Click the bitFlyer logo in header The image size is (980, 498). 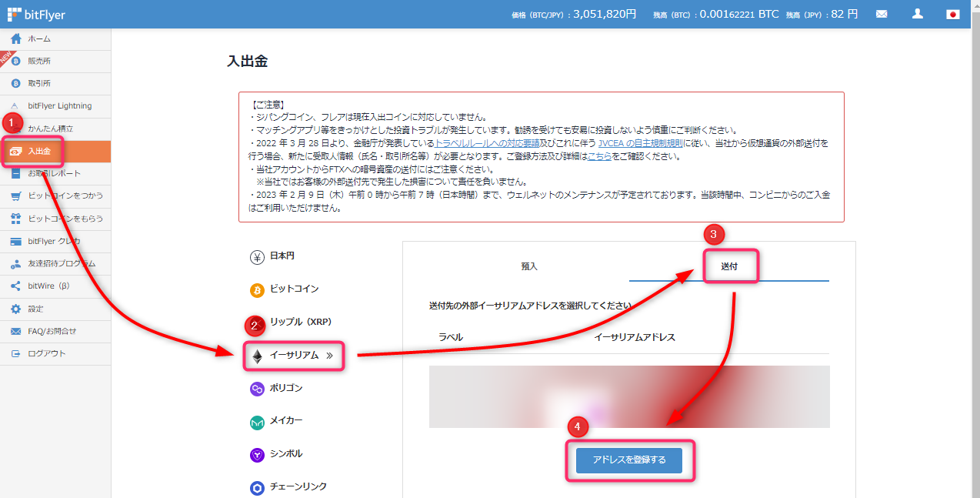pyautogui.click(x=36, y=14)
